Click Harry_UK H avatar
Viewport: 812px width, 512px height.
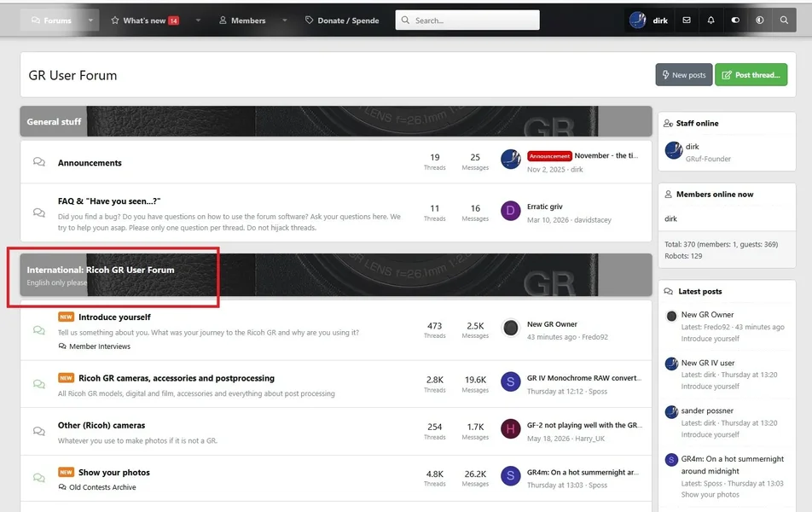pos(511,429)
